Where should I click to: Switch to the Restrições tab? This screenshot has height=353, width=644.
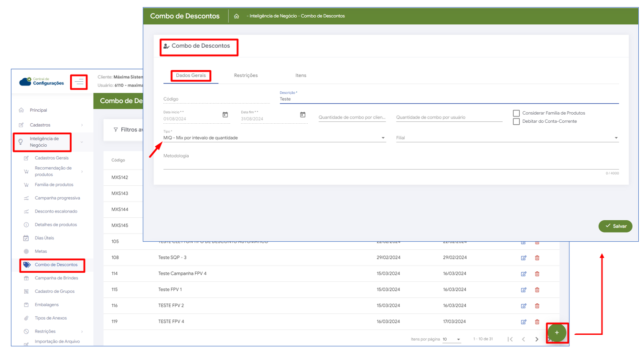[x=246, y=75]
